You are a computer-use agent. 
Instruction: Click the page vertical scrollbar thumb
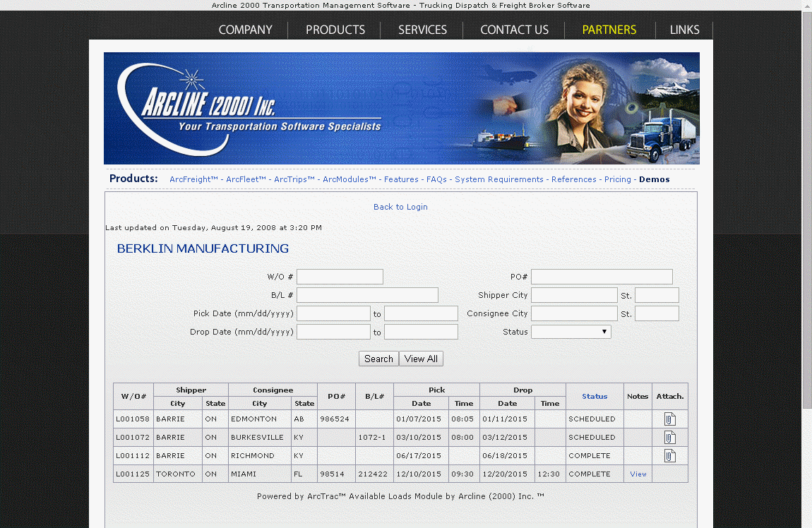coord(807,210)
